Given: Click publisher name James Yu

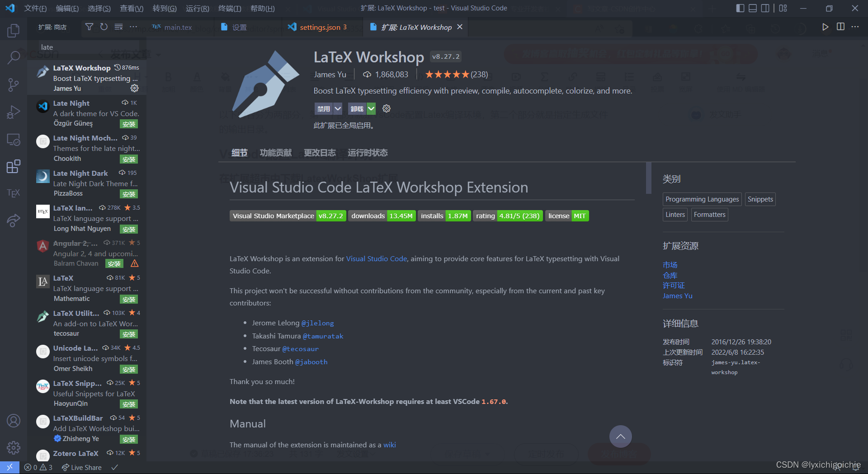Looking at the screenshot, I should pyautogui.click(x=330, y=75).
